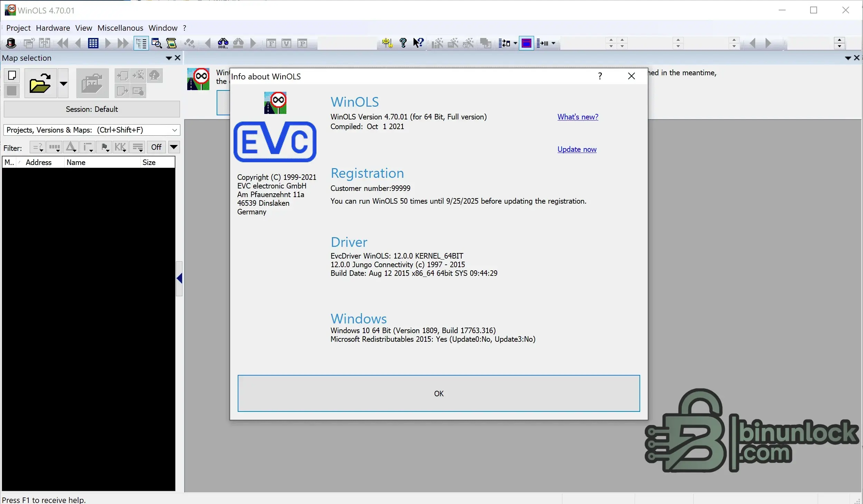Toggle the blue-purple window toolbar button
Image resolution: width=863 pixels, height=504 pixels.
point(527,43)
